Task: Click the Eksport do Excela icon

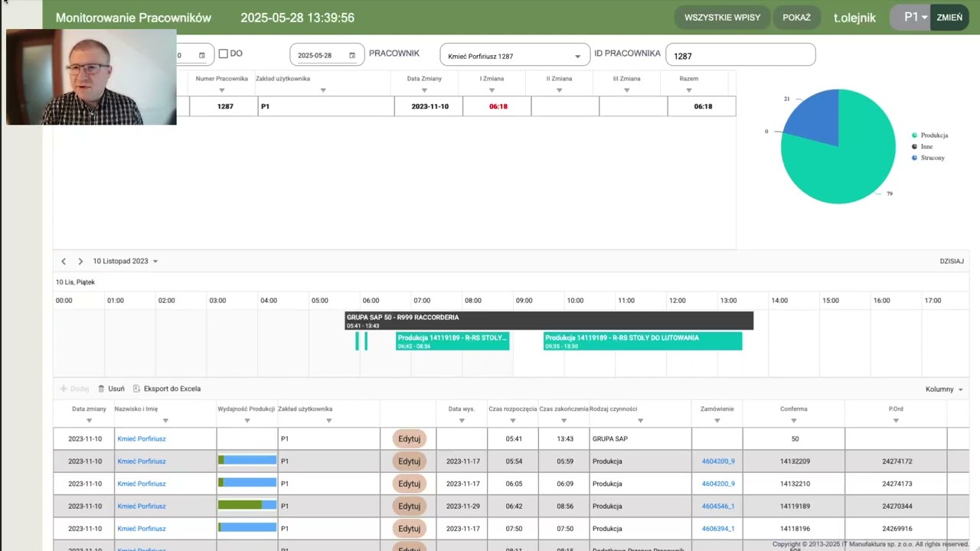Action: [x=136, y=389]
